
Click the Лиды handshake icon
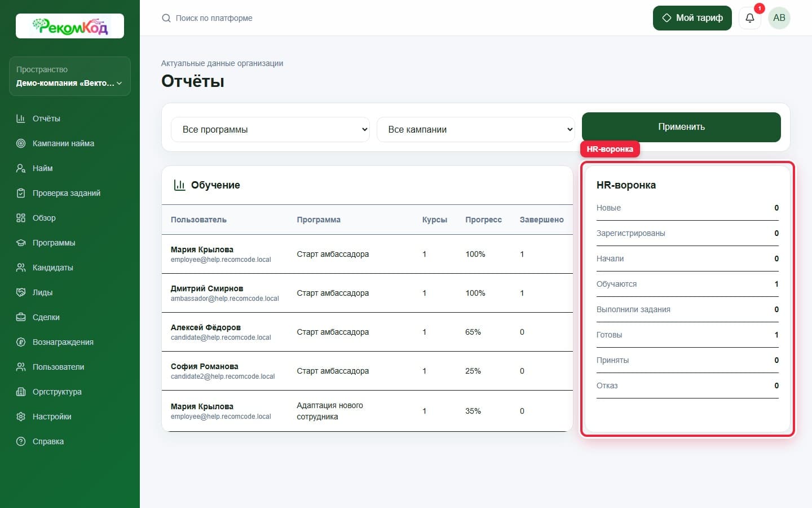click(x=21, y=292)
